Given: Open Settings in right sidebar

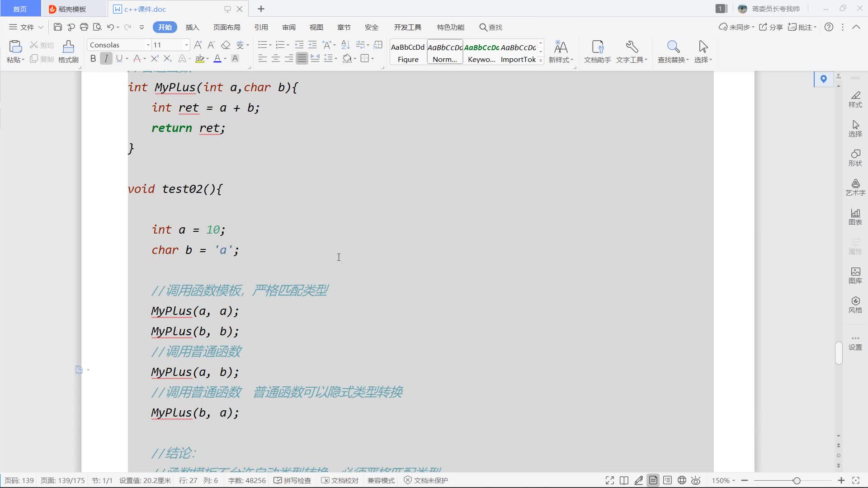Looking at the screenshot, I should pyautogui.click(x=855, y=343).
